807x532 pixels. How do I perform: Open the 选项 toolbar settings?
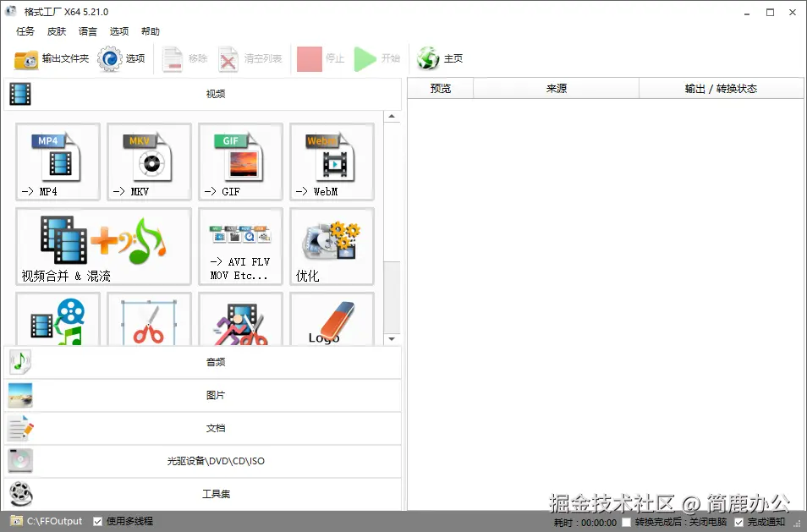click(122, 58)
